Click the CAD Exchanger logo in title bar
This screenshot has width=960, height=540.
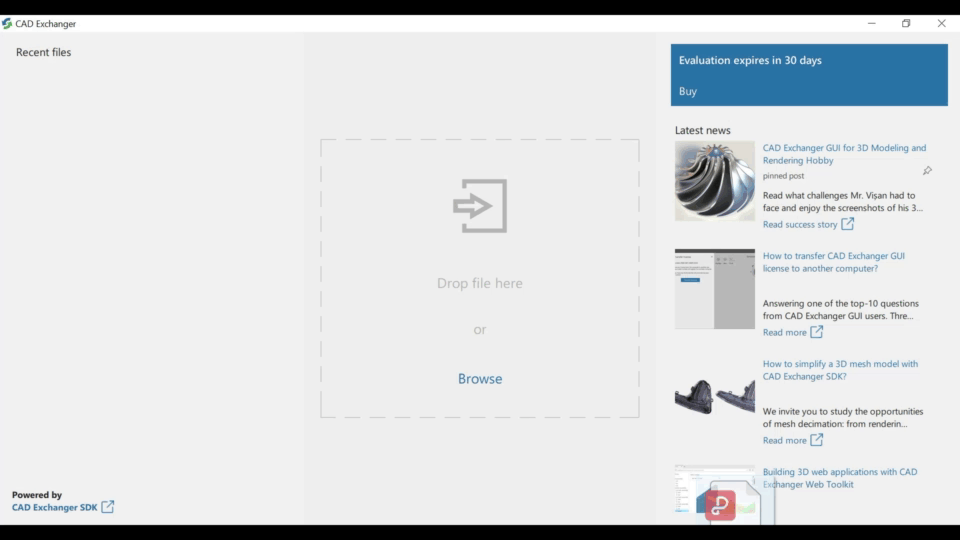coord(7,23)
